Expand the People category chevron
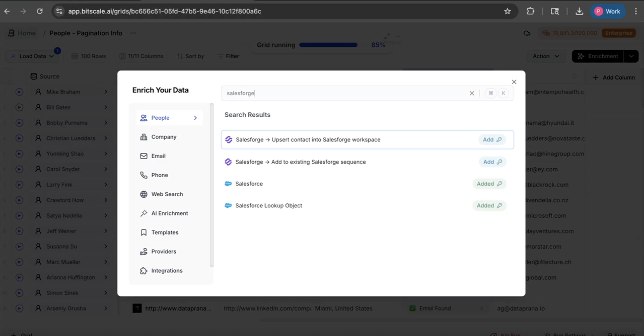 [195, 118]
